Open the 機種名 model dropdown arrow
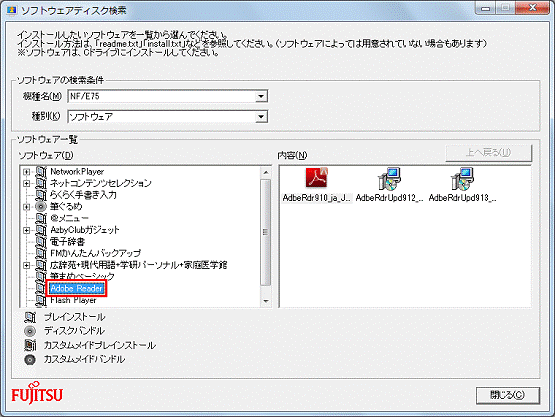 click(x=261, y=96)
